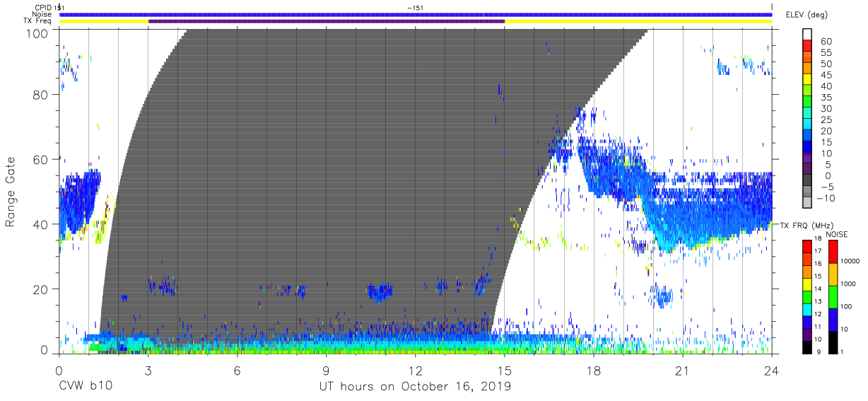This screenshot has height=401, width=868.
Task: Click elevation legend value "45"
Action: click(826, 74)
